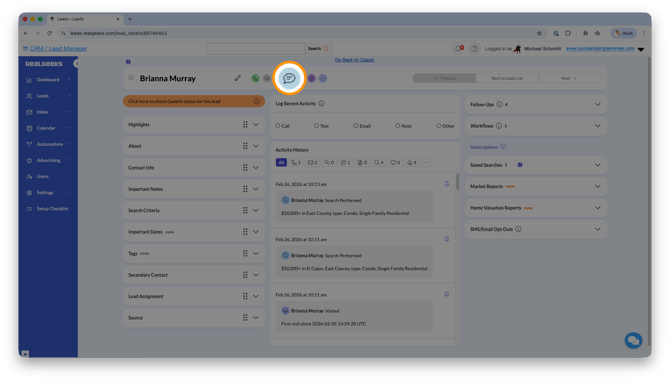The image size is (670, 382).
Task: Expand the About section
Action: tap(256, 146)
